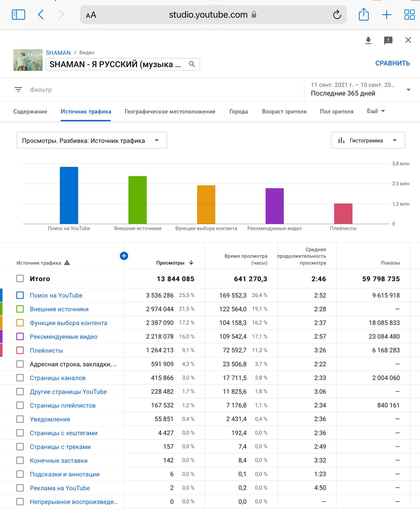Toggle Внешние источники checkbox
The width and height of the screenshot is (420, 518).
click(x=20, y=309)
